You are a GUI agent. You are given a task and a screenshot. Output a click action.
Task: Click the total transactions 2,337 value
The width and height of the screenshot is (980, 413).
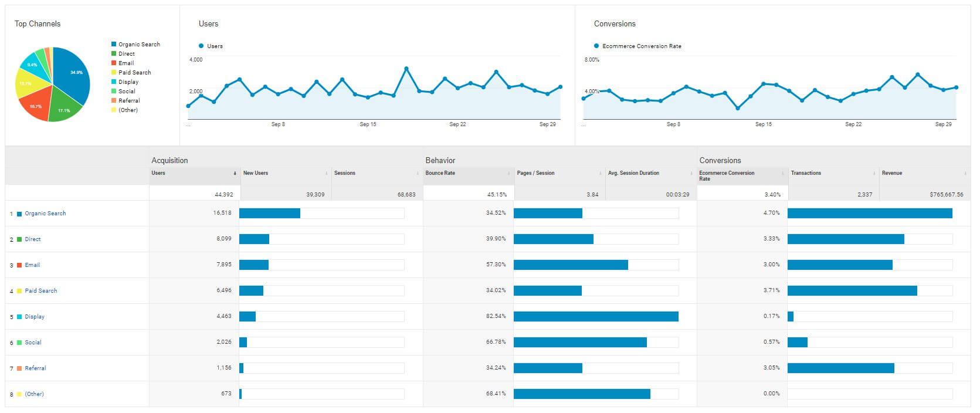864,194
